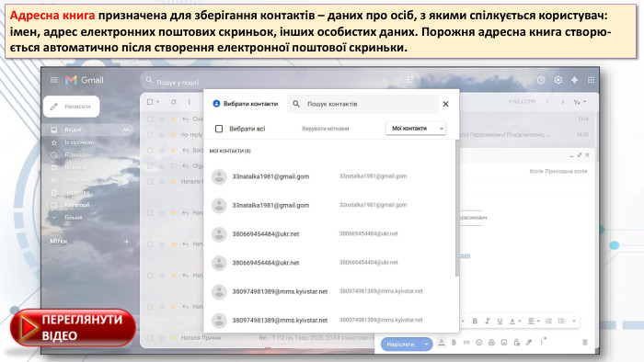The image size is (644, 362).
Task: Add Прихована копія recipients in compose window
Action: (566, 172)
